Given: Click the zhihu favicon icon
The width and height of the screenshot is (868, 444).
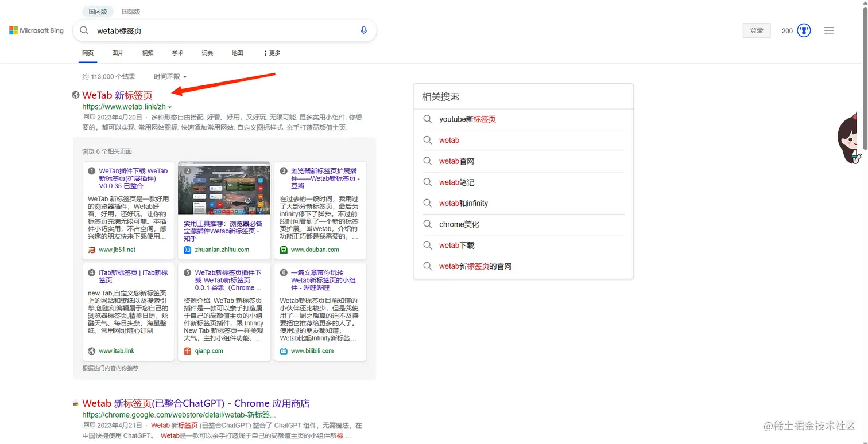Looking at the screenshot, I should tap(187, 250).
